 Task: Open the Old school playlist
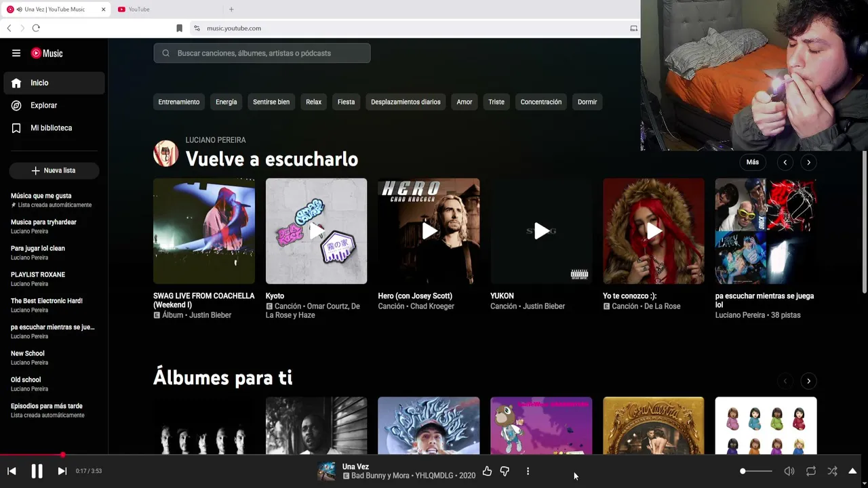pos(53,384)
